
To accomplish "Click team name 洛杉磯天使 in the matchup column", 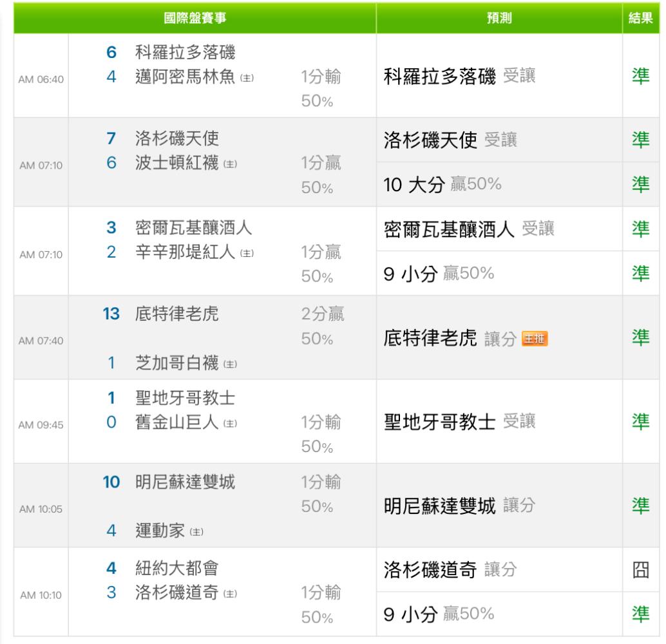I will click(x=176, y=138).
